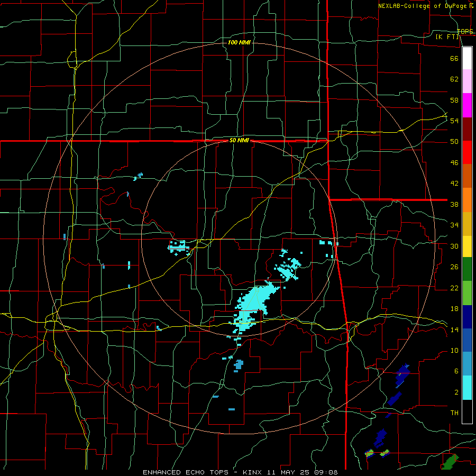Click the 66 legend value

click(x=454, y=59)
